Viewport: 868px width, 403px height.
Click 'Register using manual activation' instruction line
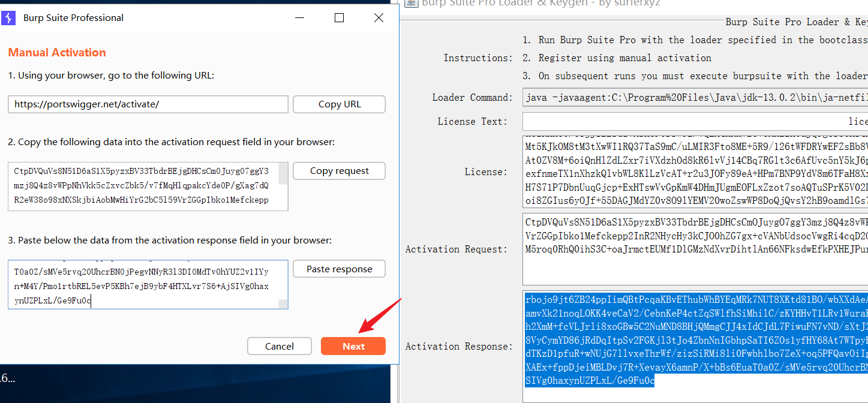[617, 58]
